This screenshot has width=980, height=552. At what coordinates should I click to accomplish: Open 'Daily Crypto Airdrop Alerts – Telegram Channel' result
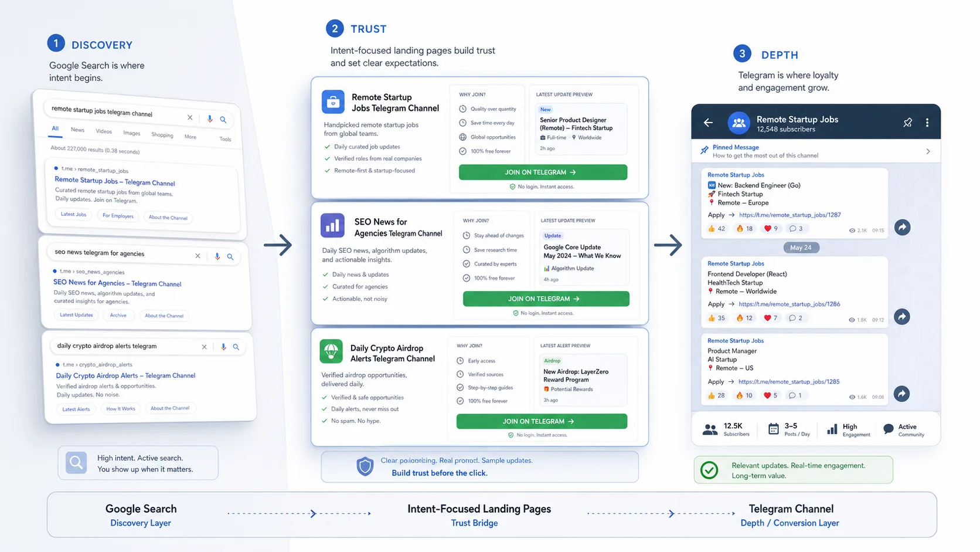pos(125,375)
